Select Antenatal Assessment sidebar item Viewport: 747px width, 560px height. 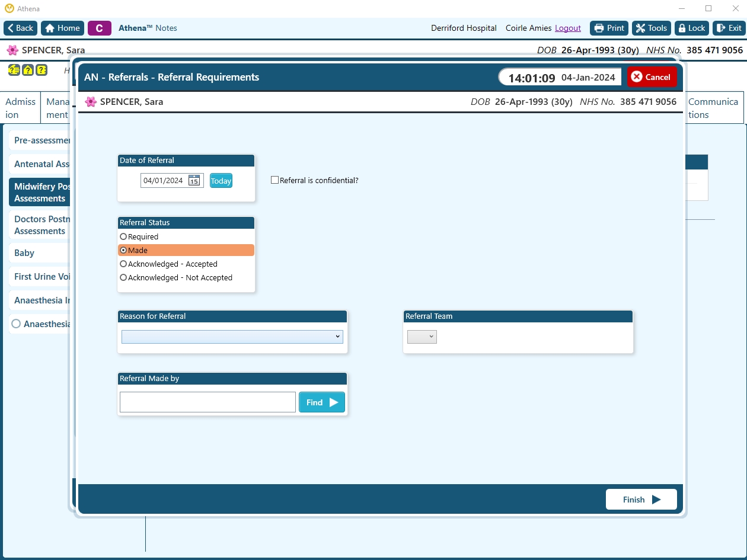[x=40, y=164]
